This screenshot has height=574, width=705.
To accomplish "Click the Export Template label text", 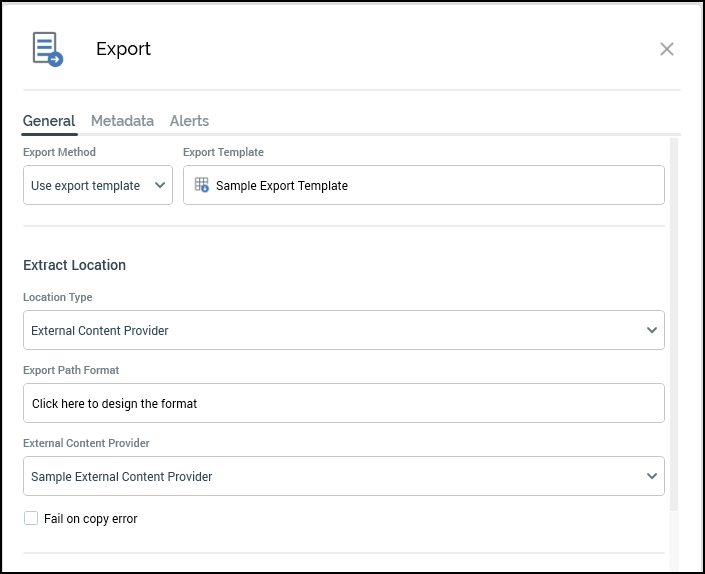I will tap(223, 152).
